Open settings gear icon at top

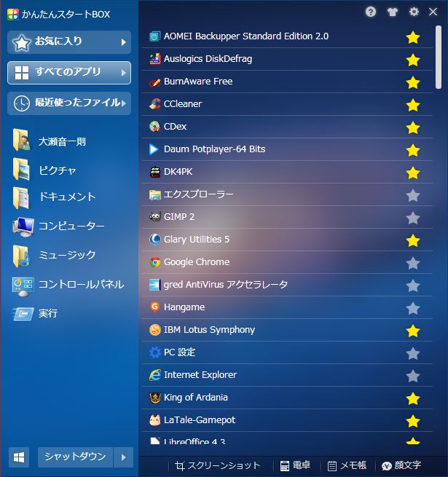click(x=414, y=12)
